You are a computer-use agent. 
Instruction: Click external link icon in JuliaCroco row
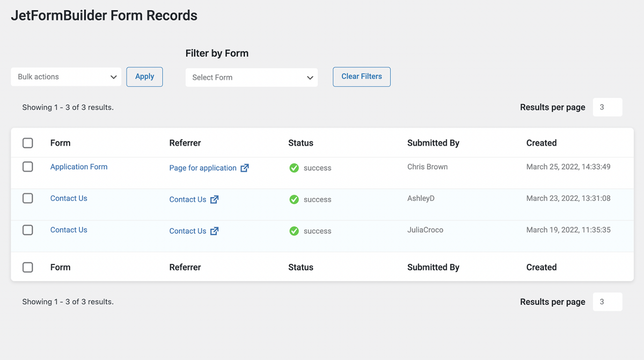pos(215,231)
